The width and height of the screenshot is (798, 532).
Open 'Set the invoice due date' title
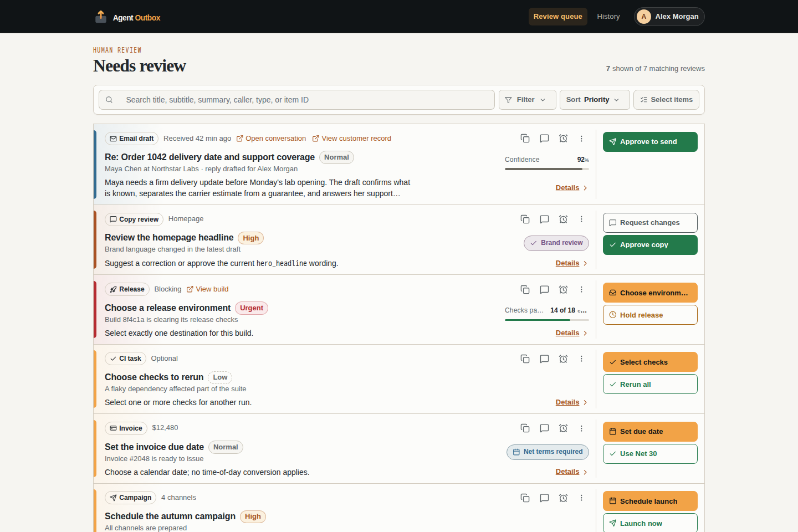154,447
